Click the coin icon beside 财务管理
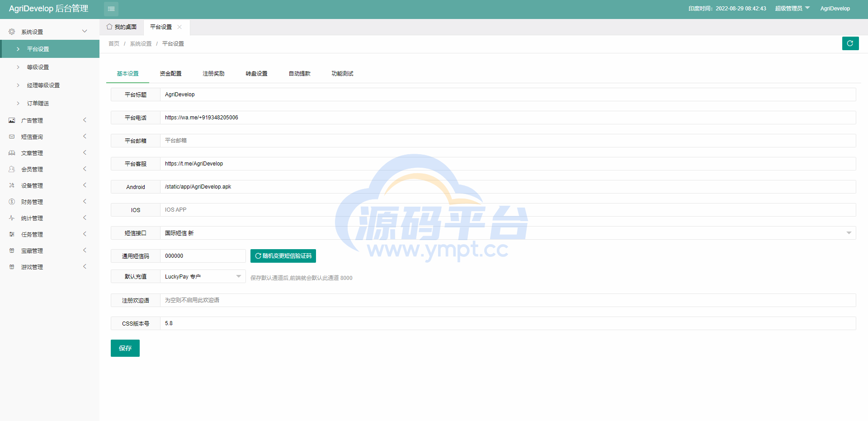The width and height of the screenshot is (868, 421). point(12,202)
